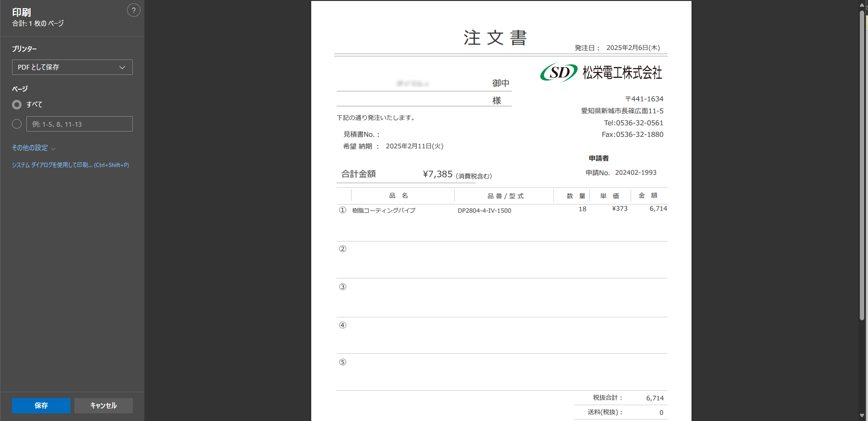The width and height of the screenshot is (868, 421).
Task: Click the help question mark icon
Action: point(133,10)
